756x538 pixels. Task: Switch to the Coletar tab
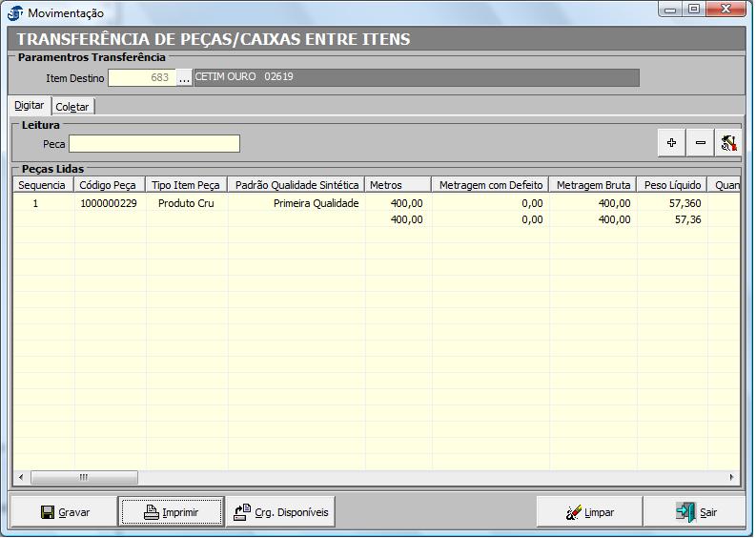pos(72,107)
